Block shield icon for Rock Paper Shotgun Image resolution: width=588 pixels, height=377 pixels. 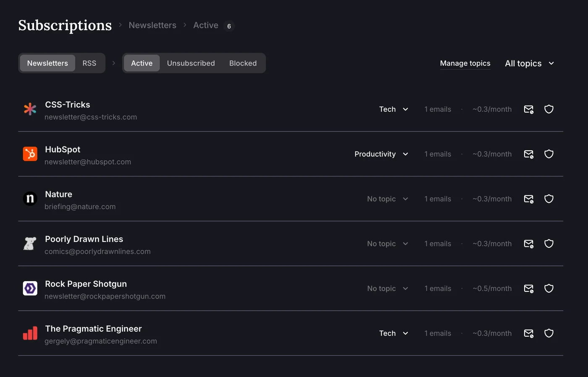point(549,288)
